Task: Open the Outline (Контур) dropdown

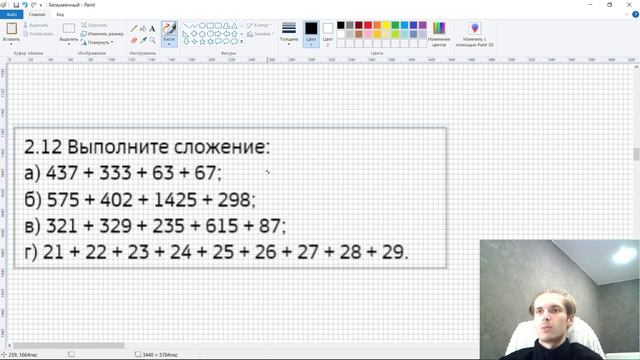Action: point(259,25)
